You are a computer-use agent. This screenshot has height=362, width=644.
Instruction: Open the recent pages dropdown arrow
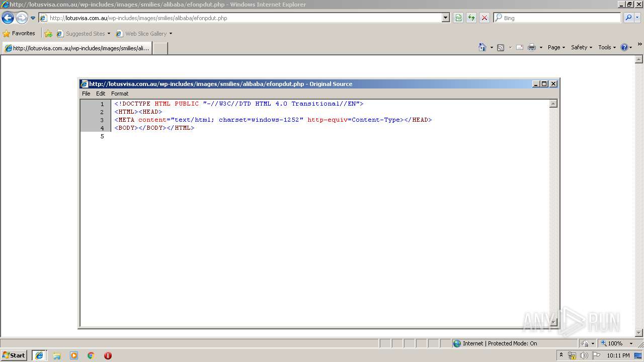click(x=33, y=18)
